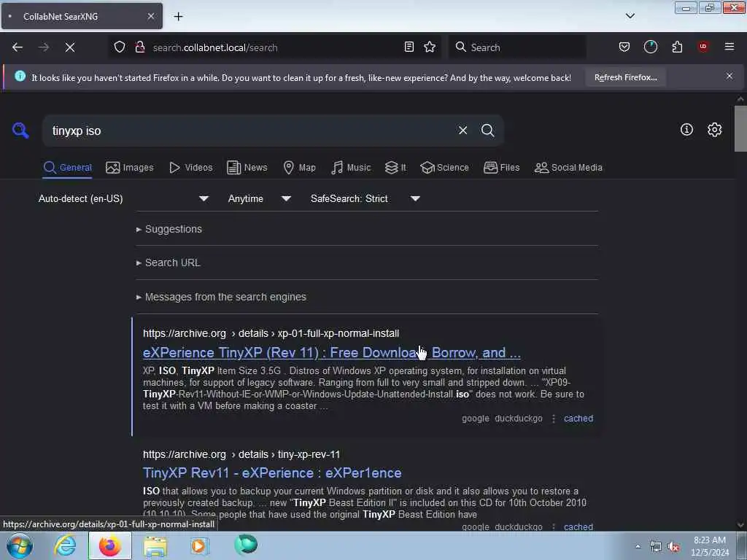
Task: Switch to News search category
Action: [247, 168]
